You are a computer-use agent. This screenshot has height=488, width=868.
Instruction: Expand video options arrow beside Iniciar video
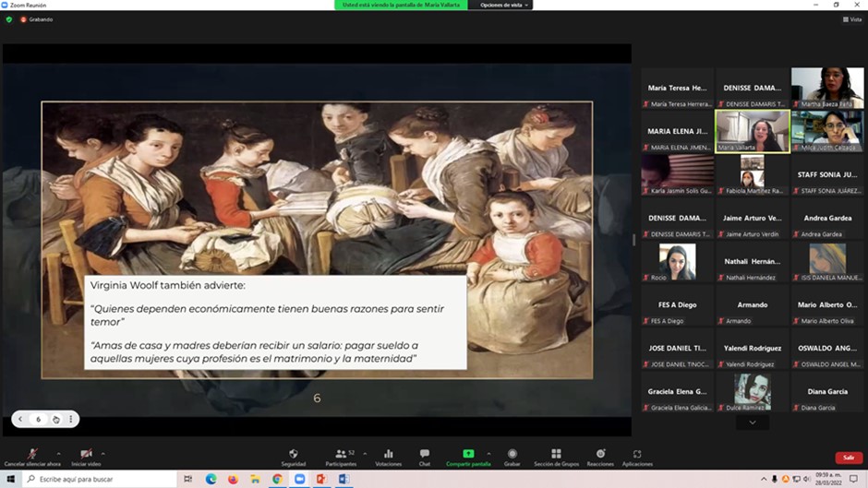[103, 454]
